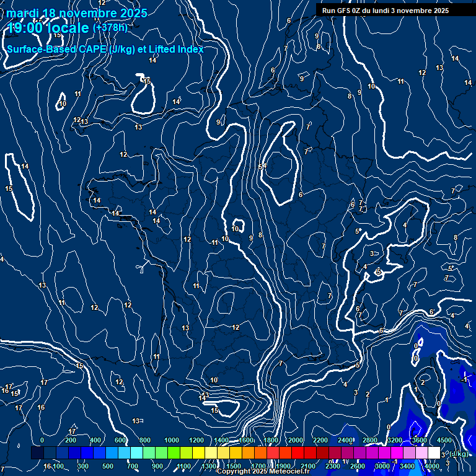Click the legend label "400"
The height and width of the screenshot is (476, 476).
pos(95,440)
